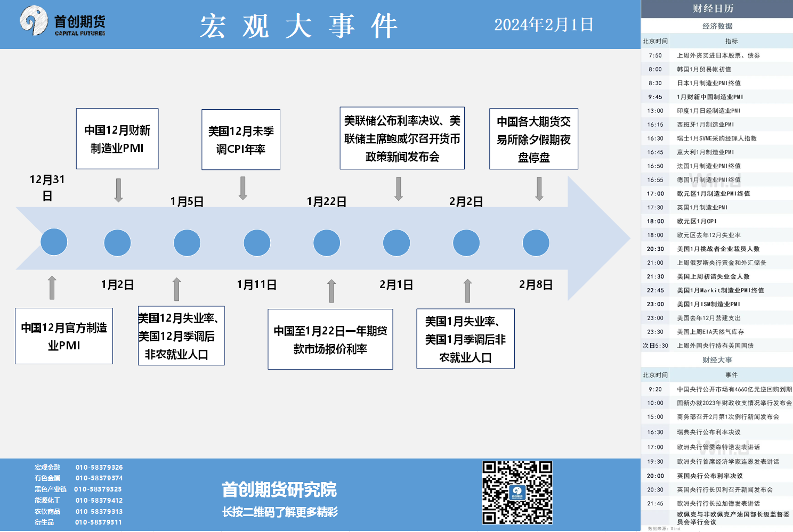Select row 美国上周EIA天然气库存
The width and height of the screenshot is (793, 532).
pyautogui.click(x=717, y=332)
